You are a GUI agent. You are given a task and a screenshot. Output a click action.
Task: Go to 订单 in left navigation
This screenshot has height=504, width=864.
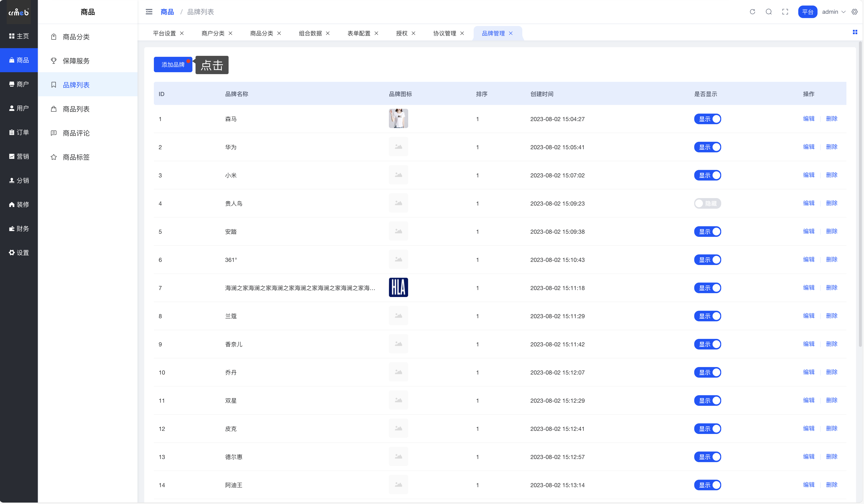[19, 132]
